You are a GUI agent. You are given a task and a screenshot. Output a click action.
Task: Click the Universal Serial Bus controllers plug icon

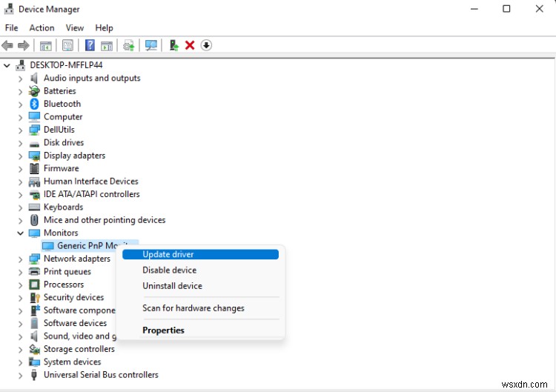point(34,375)
